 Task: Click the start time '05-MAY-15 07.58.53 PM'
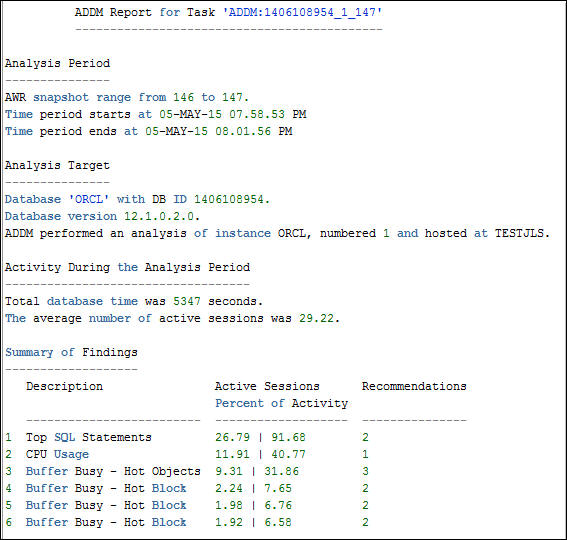pos(233,114)
